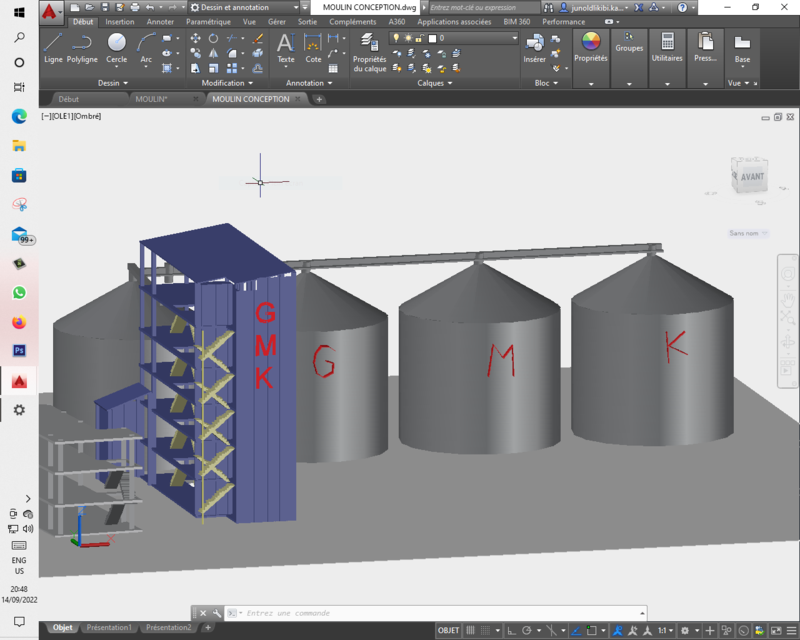Open the Présentation1 layout tab
Image resolution: width=800 pixels, height=640 pixels.
coord(108,627)
